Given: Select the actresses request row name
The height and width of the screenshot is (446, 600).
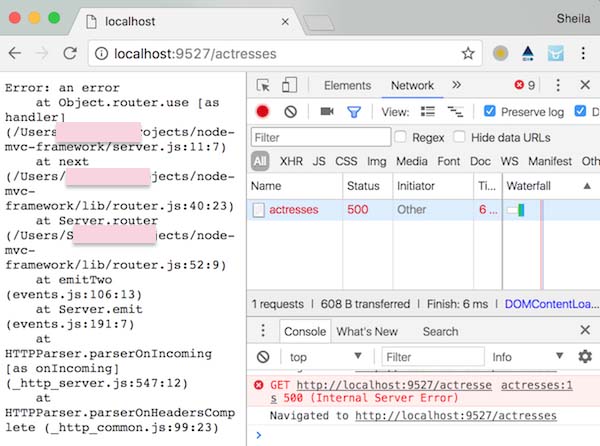Looking at the screenshot, I should coord(293,210).
